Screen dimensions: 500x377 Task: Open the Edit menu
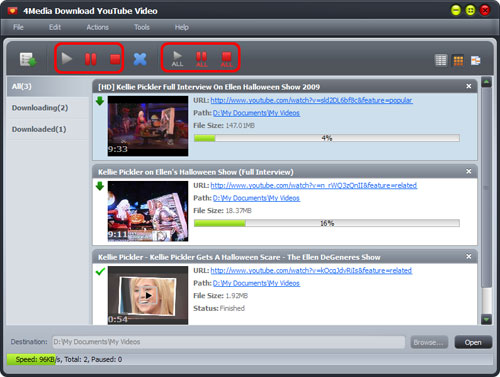pyautogui.click(x=55, y=27)
